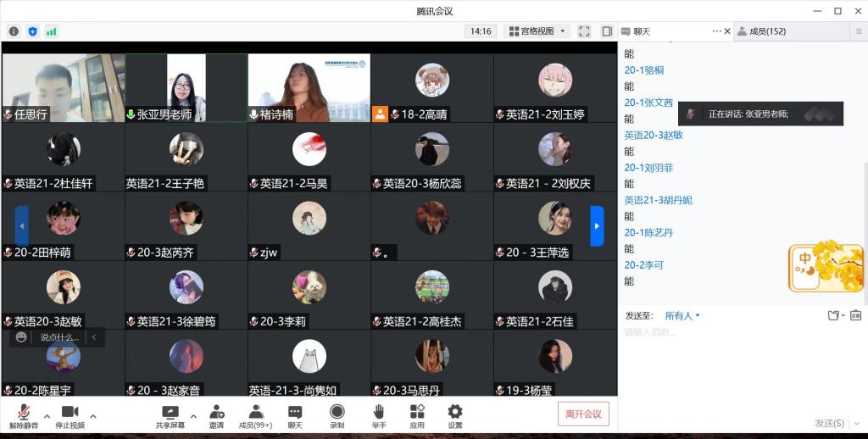Open the 应用 apps icon
The image size is (868, 439).
tap(417, 414)
